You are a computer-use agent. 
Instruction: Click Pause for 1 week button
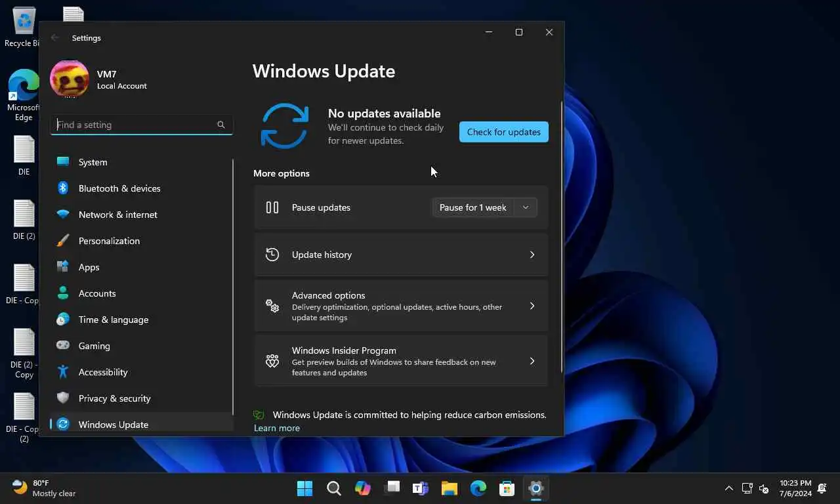pos(473,207)
